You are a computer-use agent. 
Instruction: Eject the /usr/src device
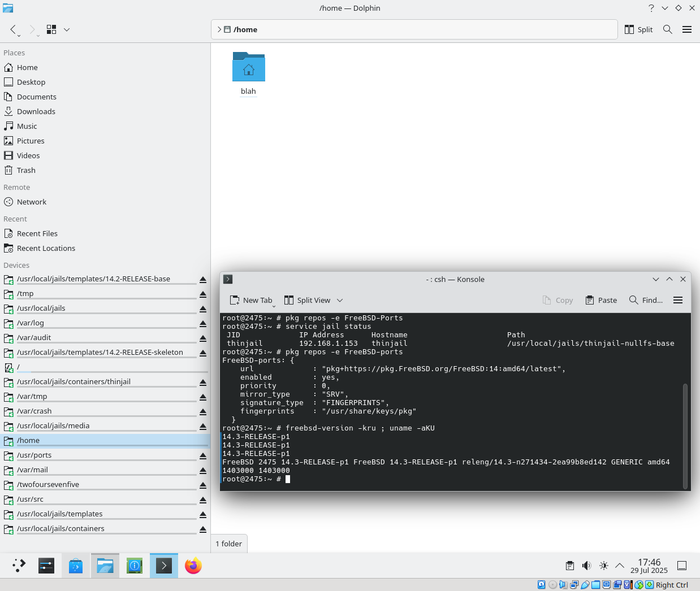pyautogui.click(x=203, y=500)
